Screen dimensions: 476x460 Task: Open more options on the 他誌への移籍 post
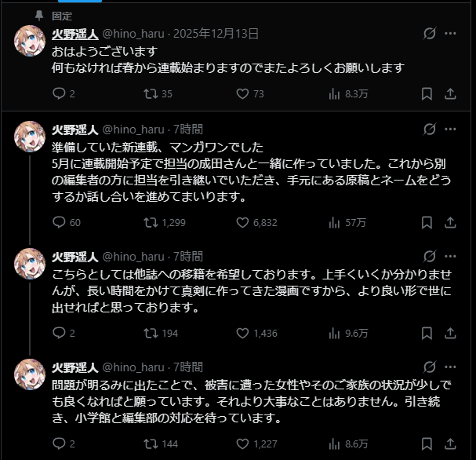pos(451,256)
